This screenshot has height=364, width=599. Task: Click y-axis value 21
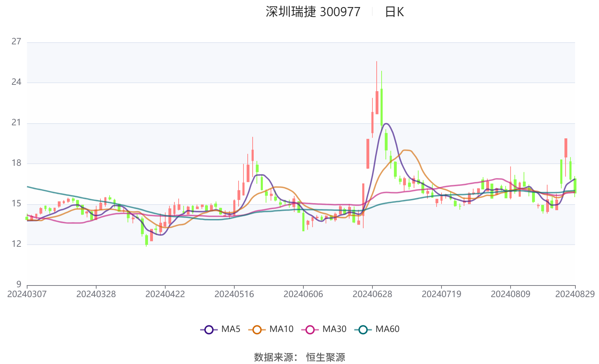click(16, 123)
